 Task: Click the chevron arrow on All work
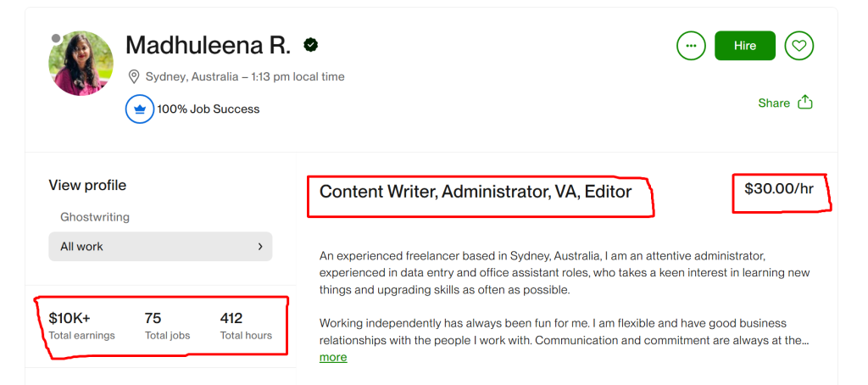259,247
